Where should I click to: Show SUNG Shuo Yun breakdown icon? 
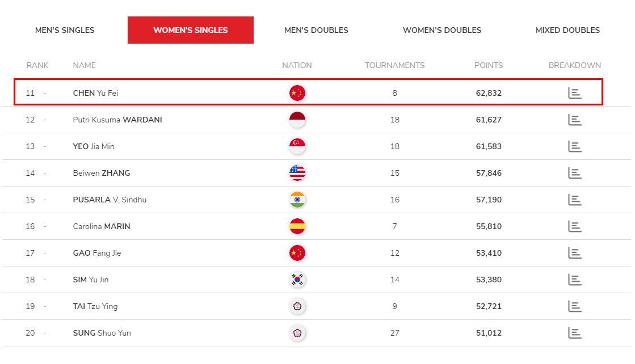(x=575, y=333)
